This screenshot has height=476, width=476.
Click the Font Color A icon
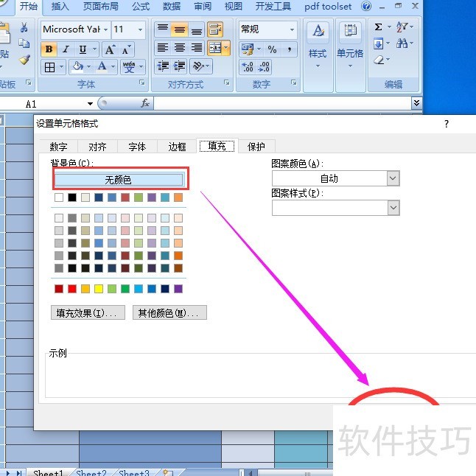click(102, 67)
